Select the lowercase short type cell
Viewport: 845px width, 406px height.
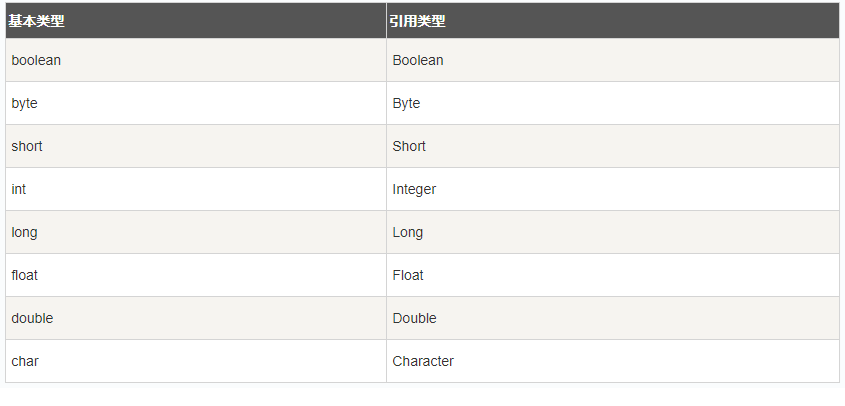coord(27,146)
